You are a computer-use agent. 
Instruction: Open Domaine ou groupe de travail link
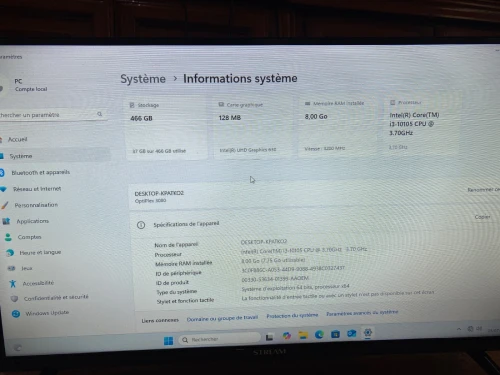[222, 318]
